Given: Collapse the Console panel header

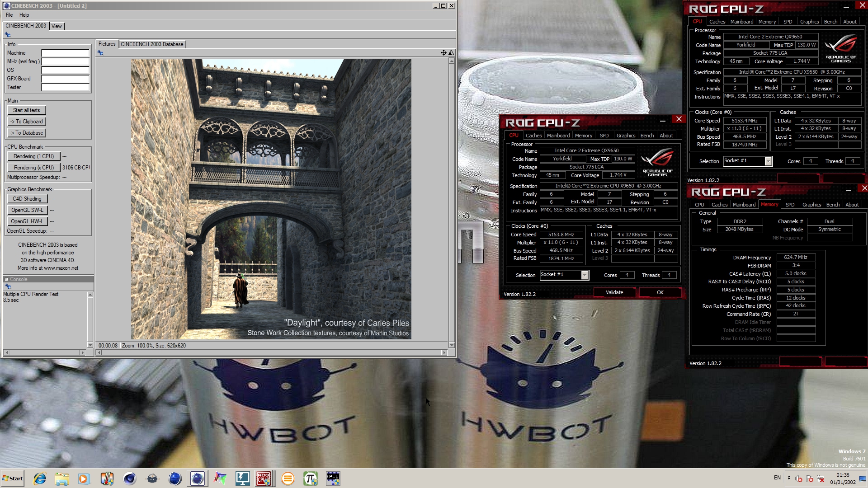Looking at the screenshot, I should (x=7, y=279).
